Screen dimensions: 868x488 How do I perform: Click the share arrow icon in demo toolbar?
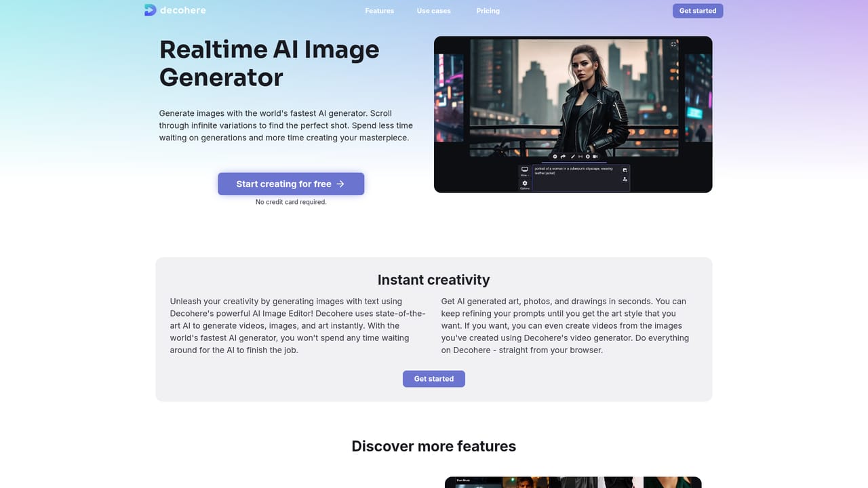point(563,157)
